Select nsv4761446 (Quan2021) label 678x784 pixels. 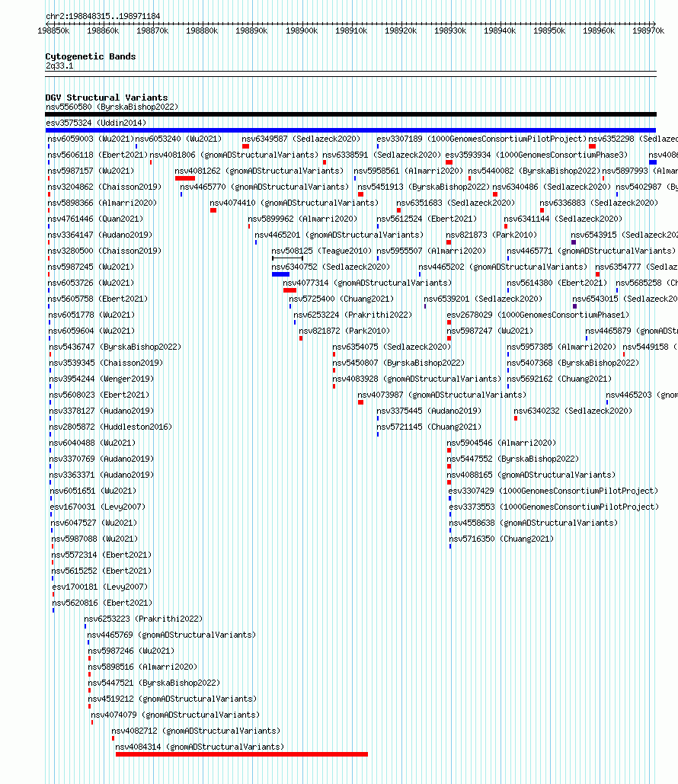(x=95, y=219)
